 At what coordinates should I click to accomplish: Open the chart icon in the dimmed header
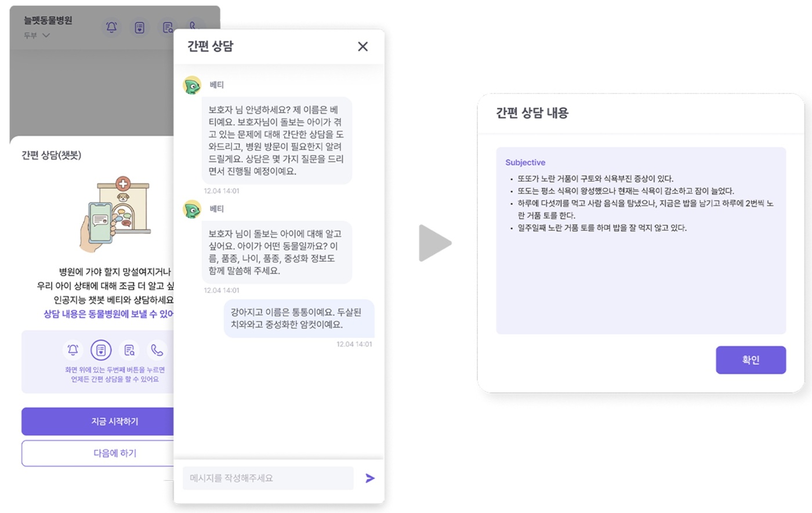click(x=140, y=27)
